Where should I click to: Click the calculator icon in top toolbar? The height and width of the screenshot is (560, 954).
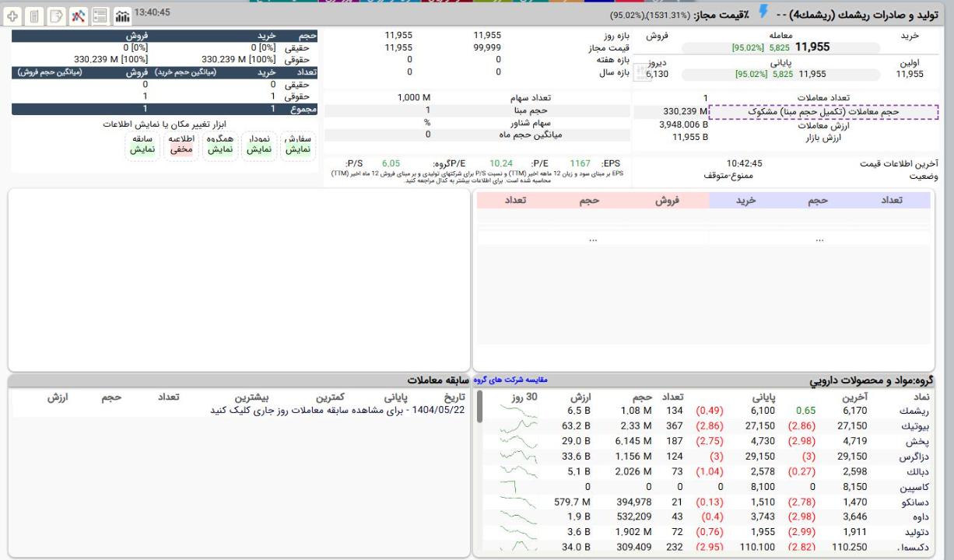point(35,16)
